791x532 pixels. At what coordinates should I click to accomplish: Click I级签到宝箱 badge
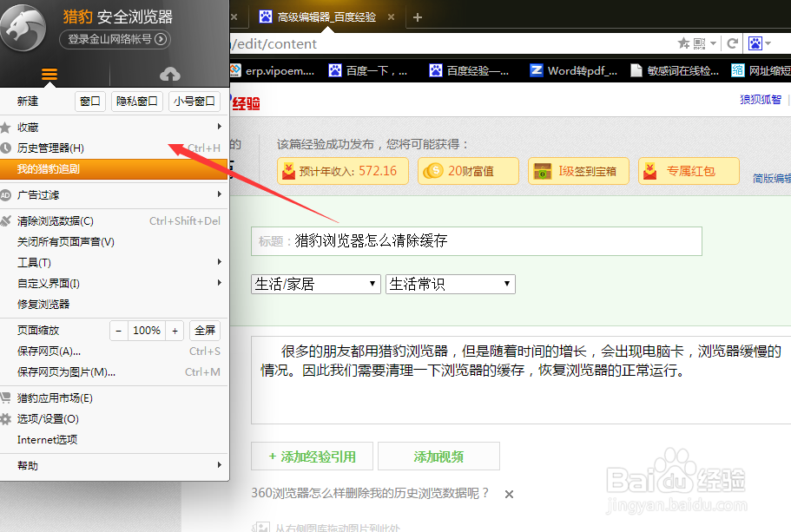(x=578, y=171)
